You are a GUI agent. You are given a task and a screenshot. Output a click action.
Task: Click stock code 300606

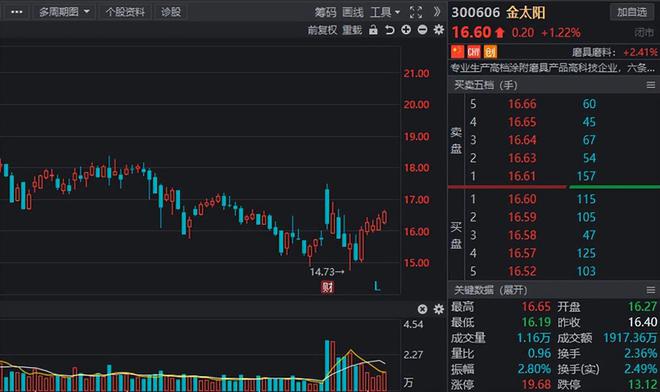[476, 12]
